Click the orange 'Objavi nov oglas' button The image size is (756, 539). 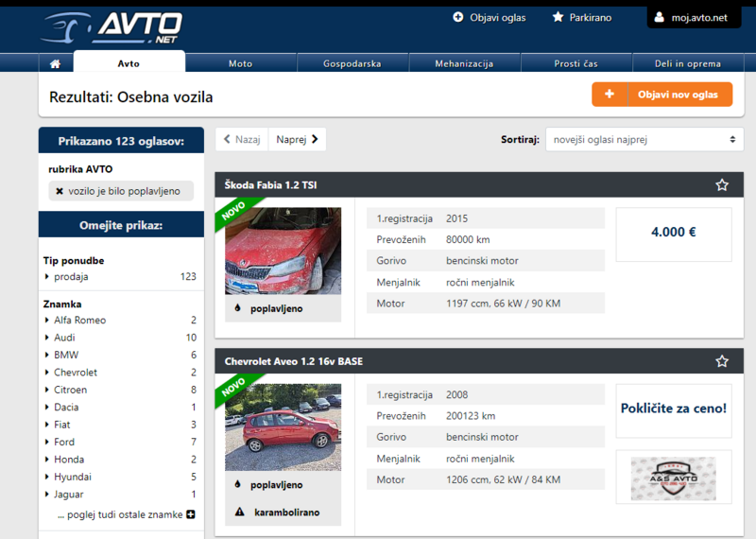coord(661,95)
